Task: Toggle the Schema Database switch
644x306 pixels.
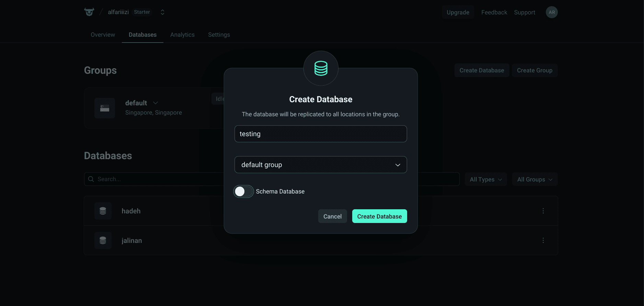Action: 243,191
